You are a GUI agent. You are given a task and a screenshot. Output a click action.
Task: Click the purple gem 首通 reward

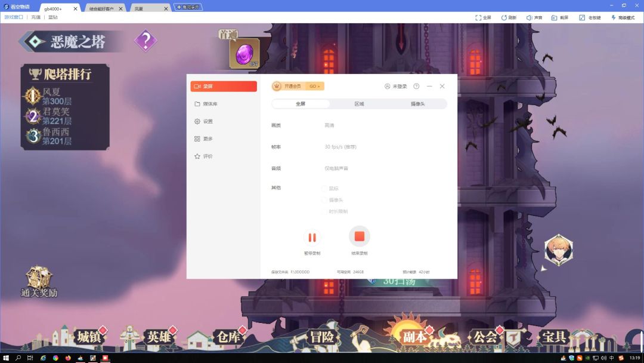[244, 54]
